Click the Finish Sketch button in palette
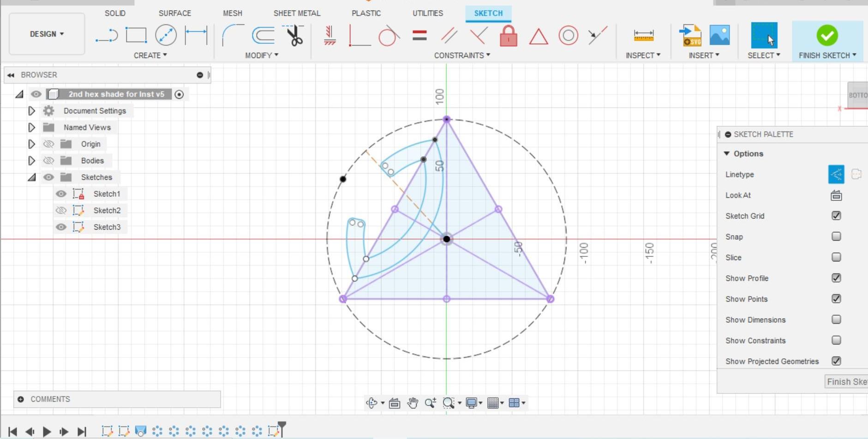Screen dimensions: 868x439 click(847, 382)
